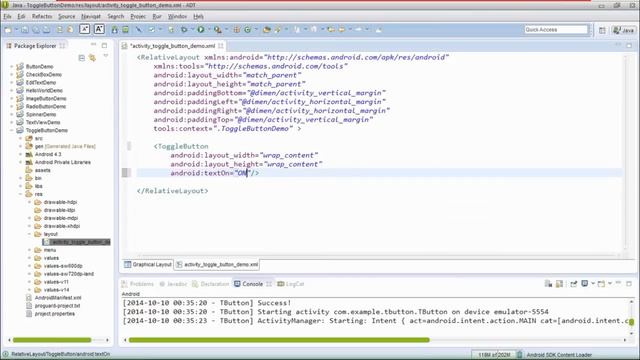Select the activity_toggle_button_demo.xml bottom tab
This screenshot has width=640, height=360.
tap(217, 264)
